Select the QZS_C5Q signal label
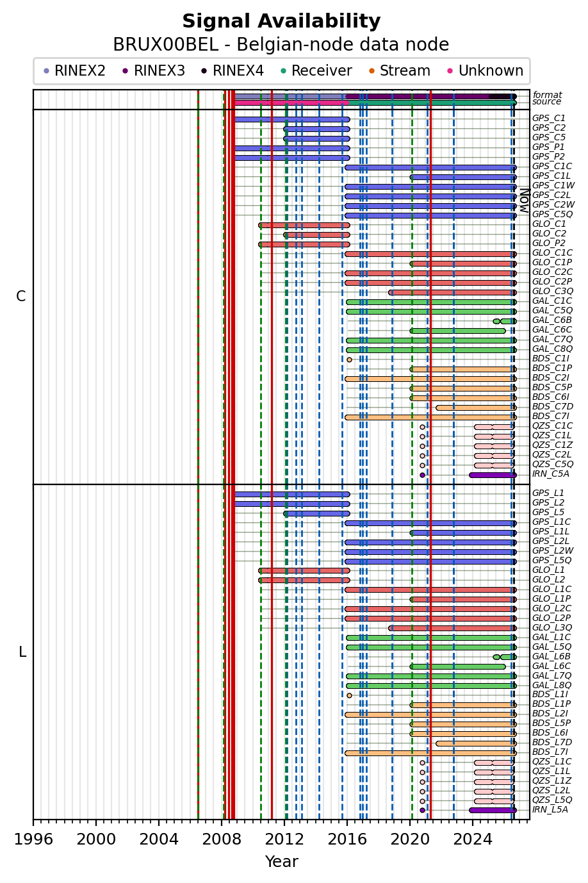 (x=553, y=464)
